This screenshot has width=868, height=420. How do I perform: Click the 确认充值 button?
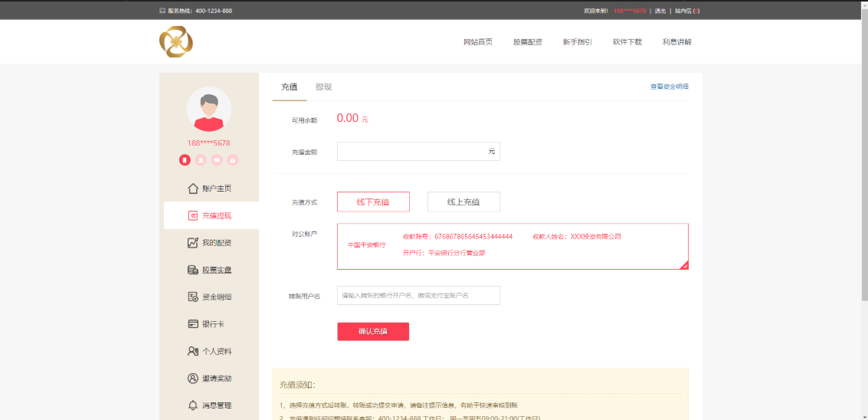coord(373,331)
